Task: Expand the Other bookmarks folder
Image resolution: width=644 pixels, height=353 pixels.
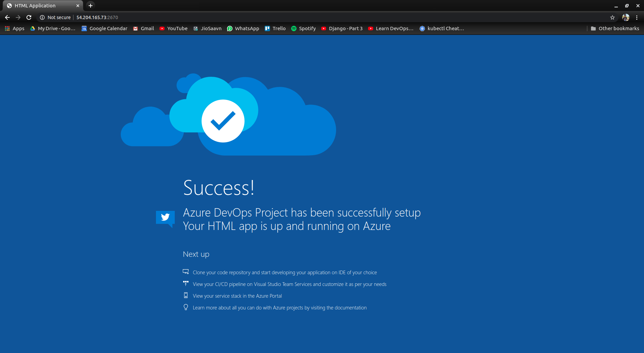Action: 615,28
